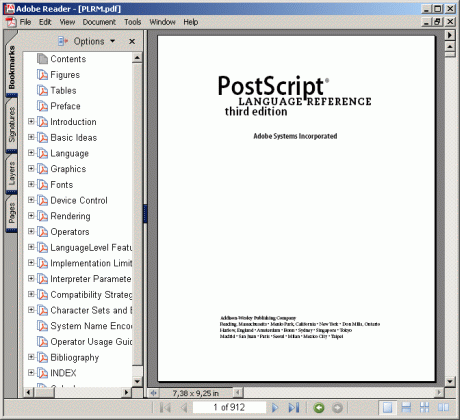Switch to the Pages side tab
The height and width of the screenshot is (420, 460).
(x=12, y=213)
